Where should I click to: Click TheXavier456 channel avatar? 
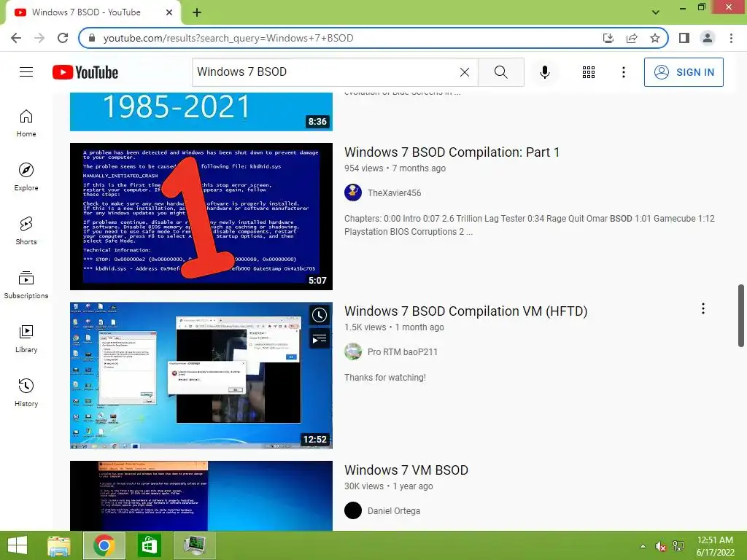(353, 192)
